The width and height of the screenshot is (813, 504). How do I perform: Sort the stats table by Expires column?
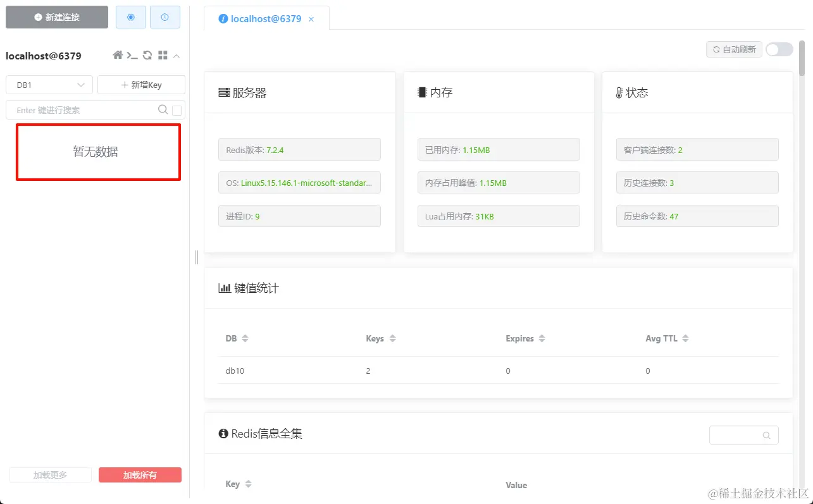pos(542,339)
